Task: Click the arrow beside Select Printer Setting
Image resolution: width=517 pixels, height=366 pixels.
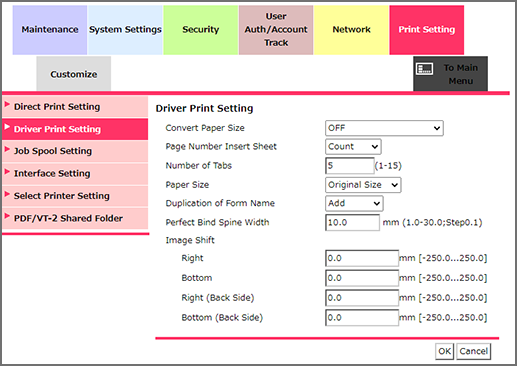Action: [7, 194]
